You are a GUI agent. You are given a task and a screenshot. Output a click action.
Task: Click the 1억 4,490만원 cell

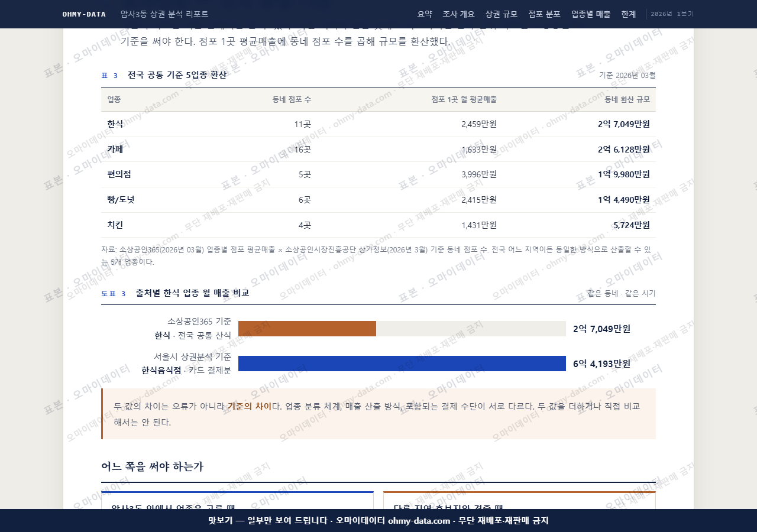624,200
